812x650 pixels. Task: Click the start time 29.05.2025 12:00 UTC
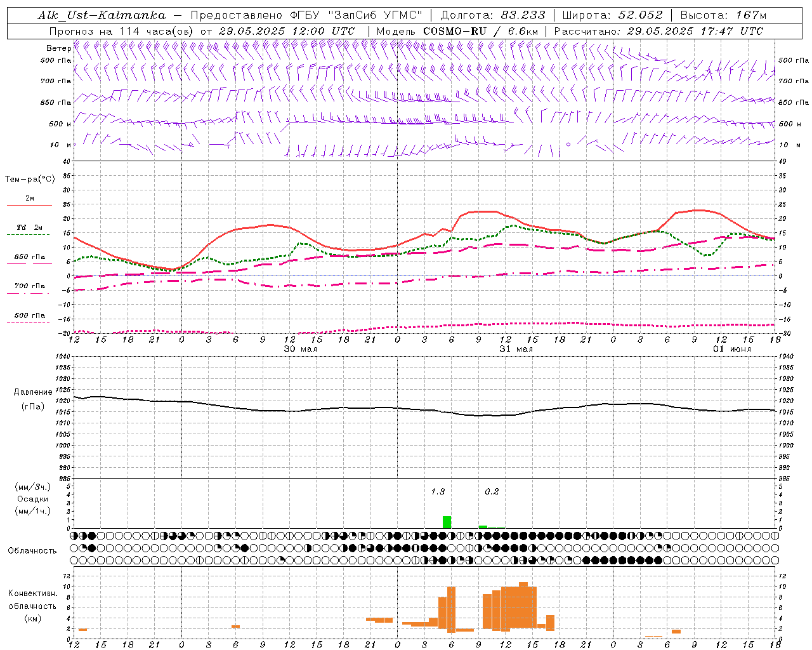click(287, 31)
